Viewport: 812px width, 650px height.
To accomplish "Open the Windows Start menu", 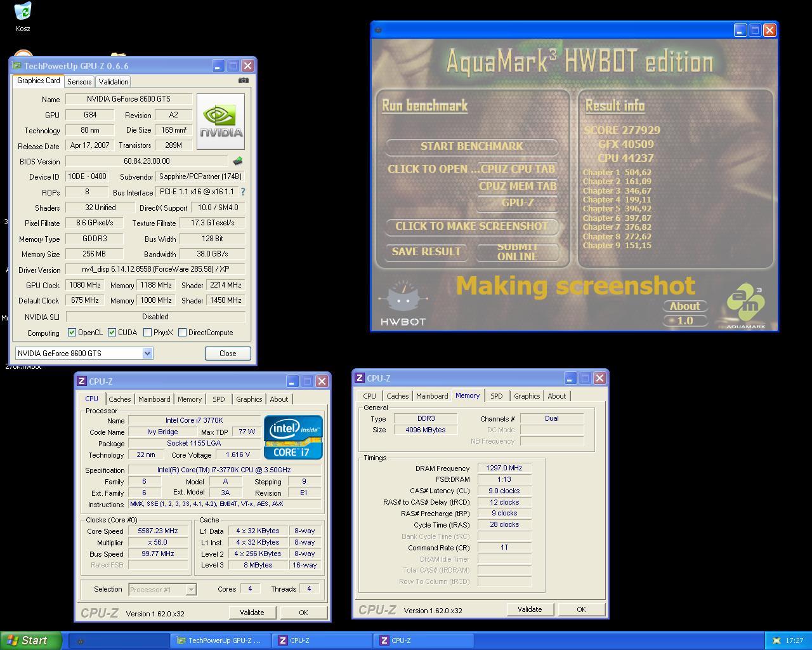I will 31,640.
